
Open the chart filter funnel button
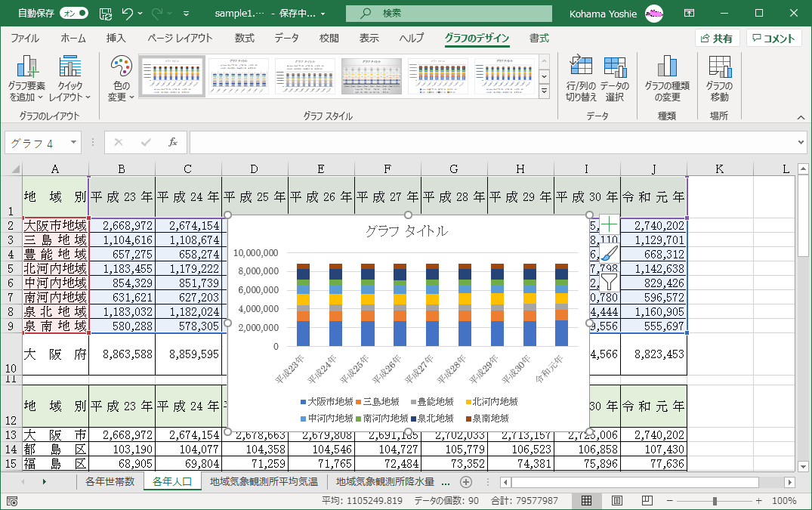609,282
